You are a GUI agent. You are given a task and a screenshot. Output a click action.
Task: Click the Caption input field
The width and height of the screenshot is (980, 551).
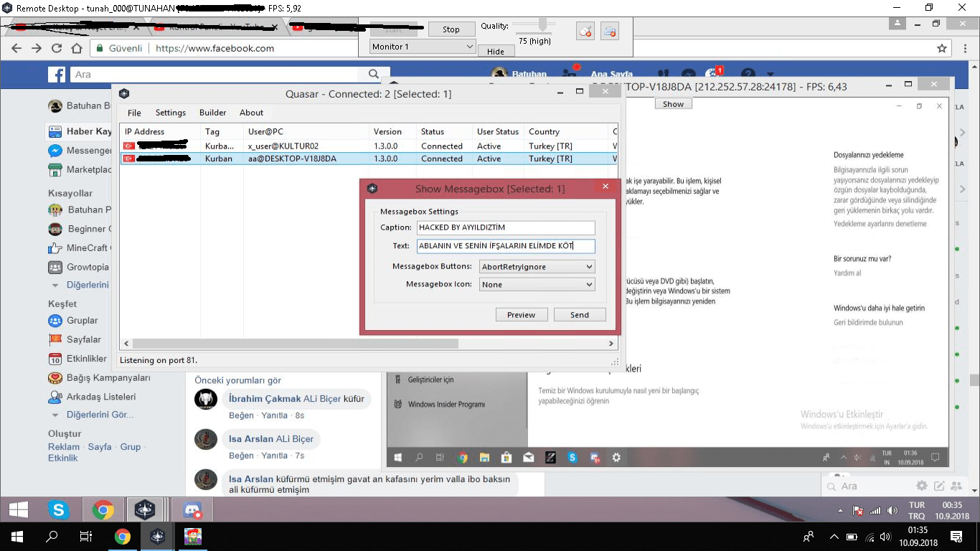(506, 227)
